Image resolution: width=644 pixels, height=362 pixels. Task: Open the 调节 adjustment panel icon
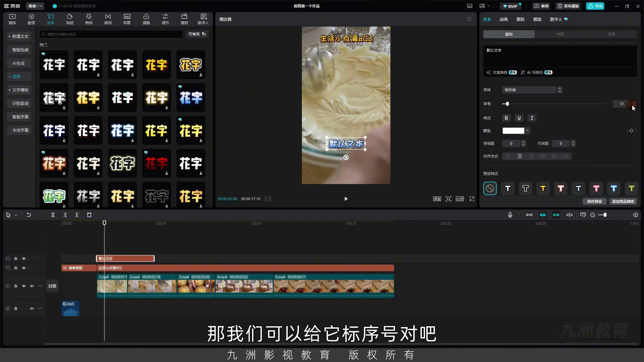(165, 19)
